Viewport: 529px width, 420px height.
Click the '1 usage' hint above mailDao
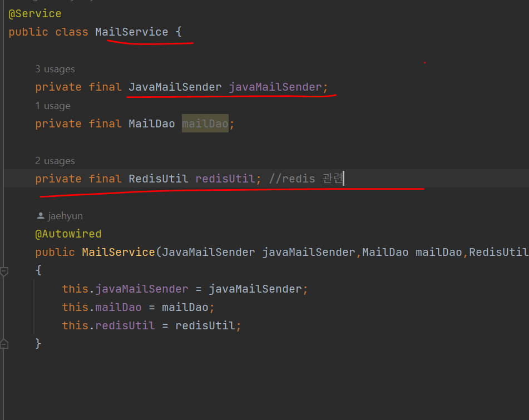[x=53, y=106]
